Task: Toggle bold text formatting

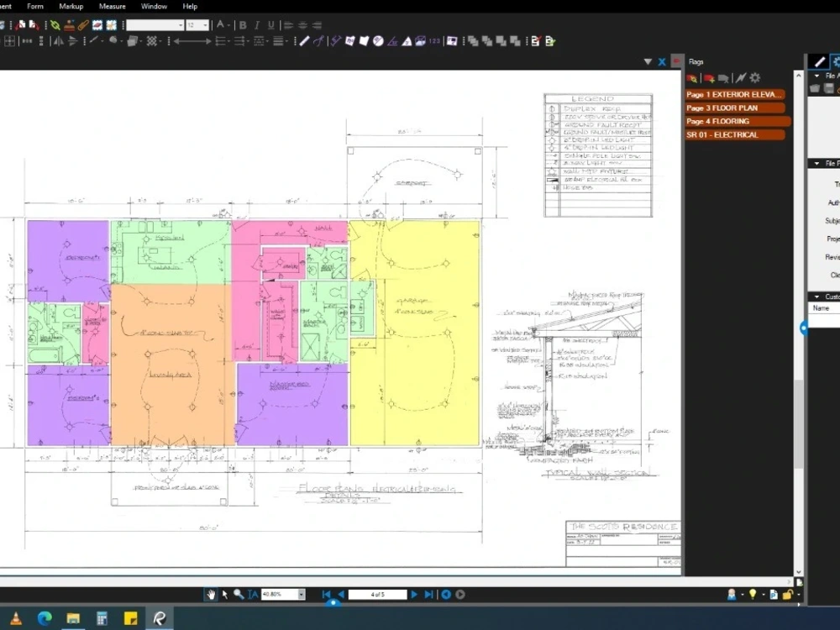Action: tap(242, 25)
